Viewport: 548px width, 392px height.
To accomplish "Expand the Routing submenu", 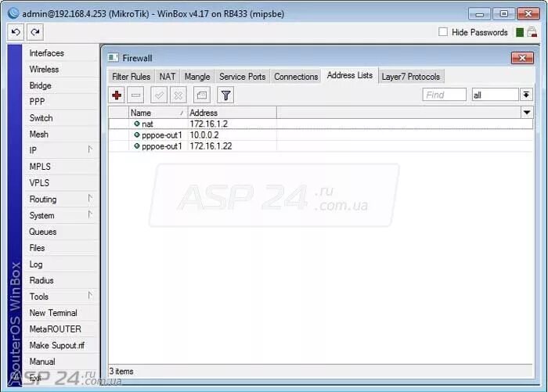I will coord(90,199).
